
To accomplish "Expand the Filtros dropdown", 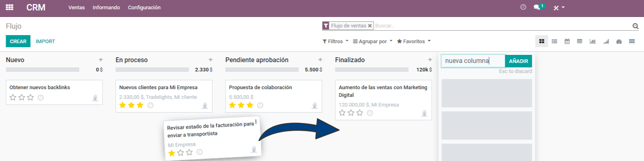I will tap(335, 41).
